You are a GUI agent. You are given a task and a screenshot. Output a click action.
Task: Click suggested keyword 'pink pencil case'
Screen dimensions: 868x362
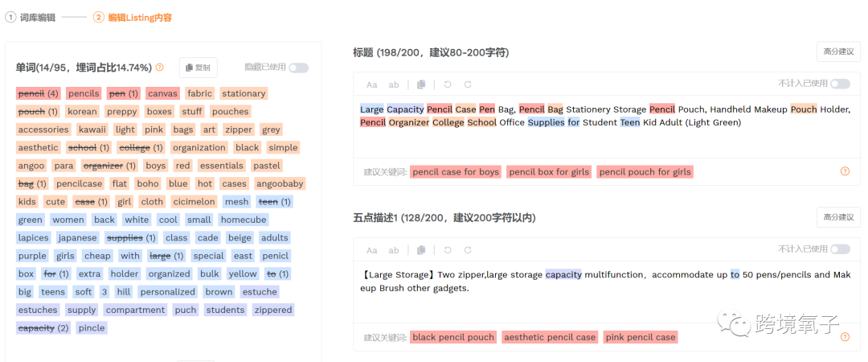click(641, 337)
